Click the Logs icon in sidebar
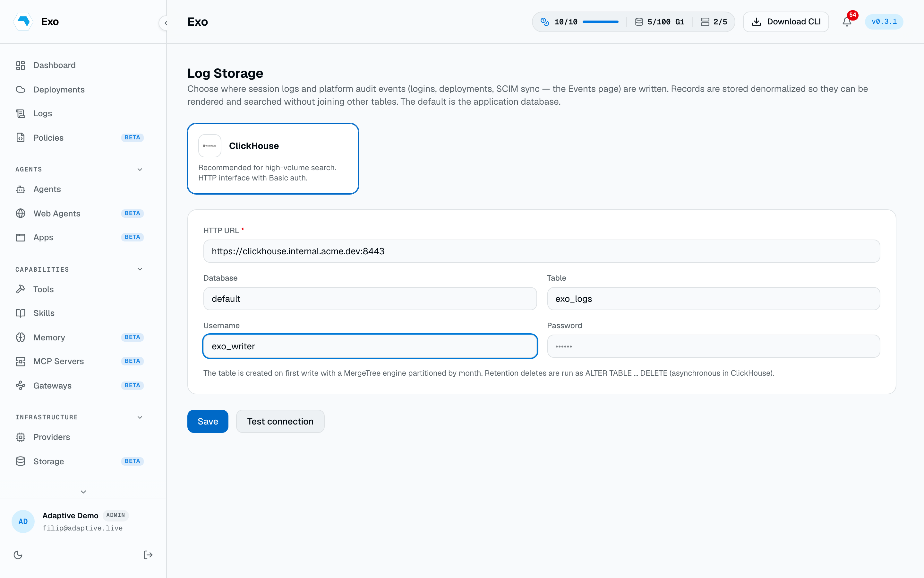This screenshot has width=924, height=578. pyautogui.click(x=21, y=114)
